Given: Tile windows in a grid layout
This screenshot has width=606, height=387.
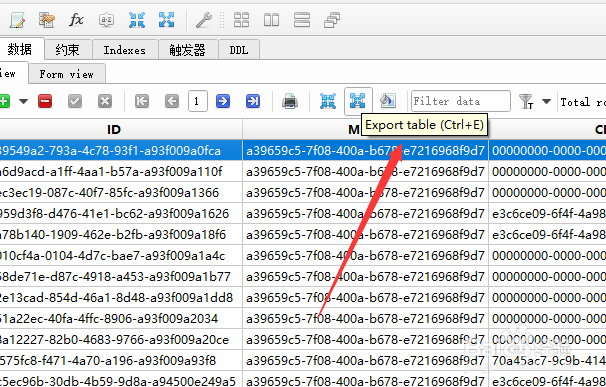Looking at the screenshot, I should 241,20.
